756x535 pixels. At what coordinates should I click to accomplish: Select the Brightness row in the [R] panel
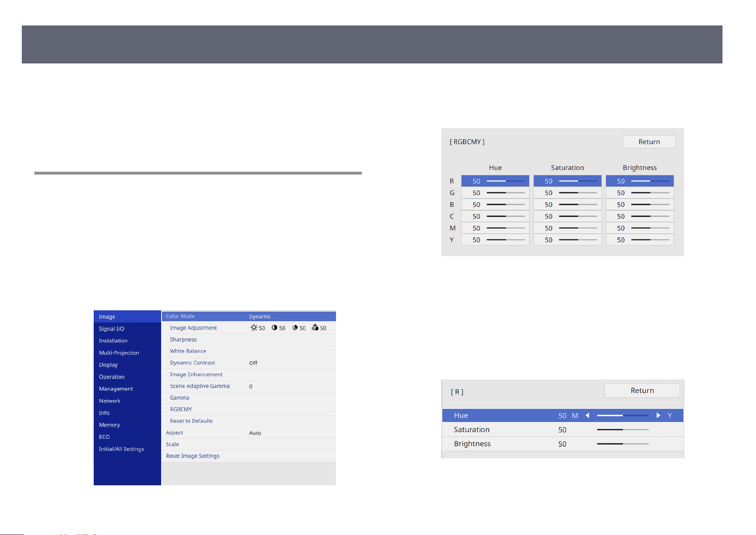pos(563,444)
